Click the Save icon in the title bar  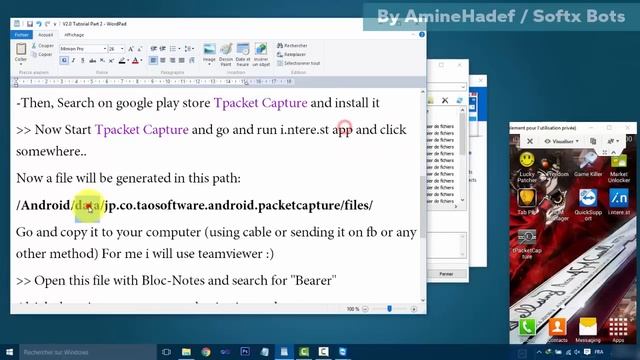pos(30,24)
